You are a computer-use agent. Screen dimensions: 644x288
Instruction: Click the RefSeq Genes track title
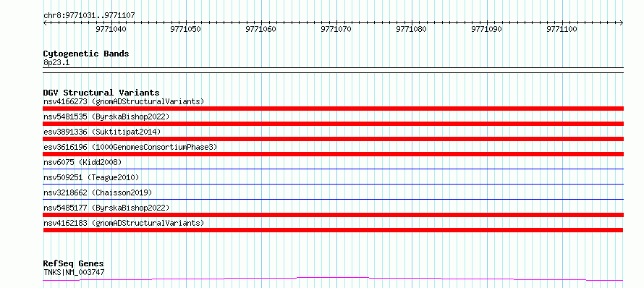click(x=74, y=264)
